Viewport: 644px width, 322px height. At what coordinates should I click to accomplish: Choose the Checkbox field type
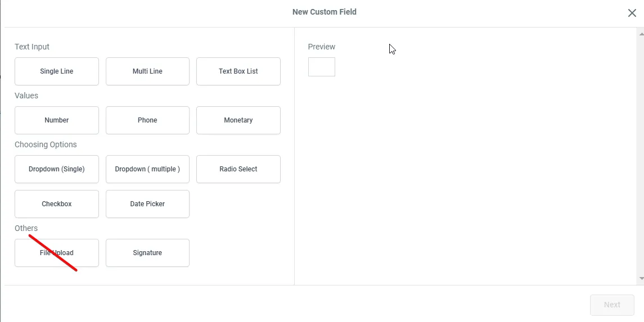pyautogui.click(x=57, y=204)
